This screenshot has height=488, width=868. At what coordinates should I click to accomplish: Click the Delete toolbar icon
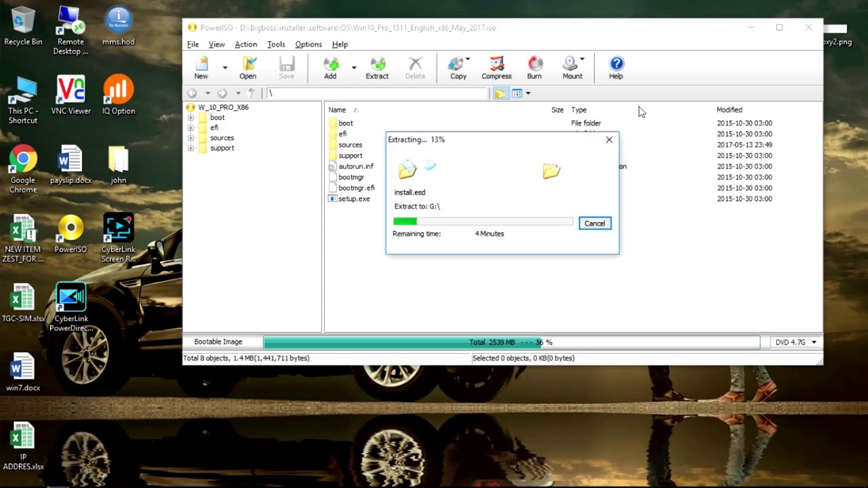point(415,68)
